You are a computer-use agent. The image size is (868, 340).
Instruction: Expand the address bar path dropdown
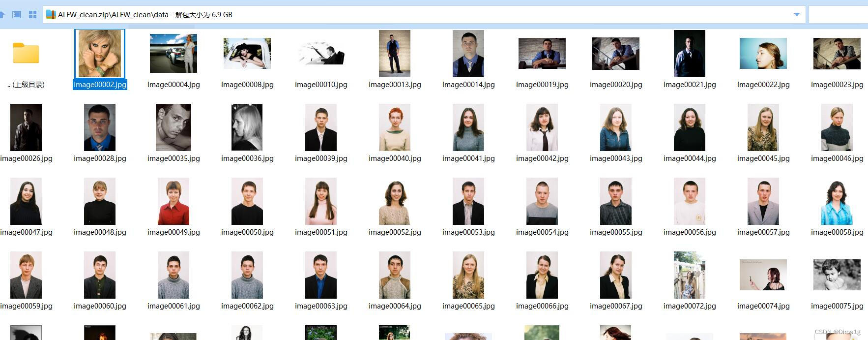pyautogui.click(x=797, y=15)
